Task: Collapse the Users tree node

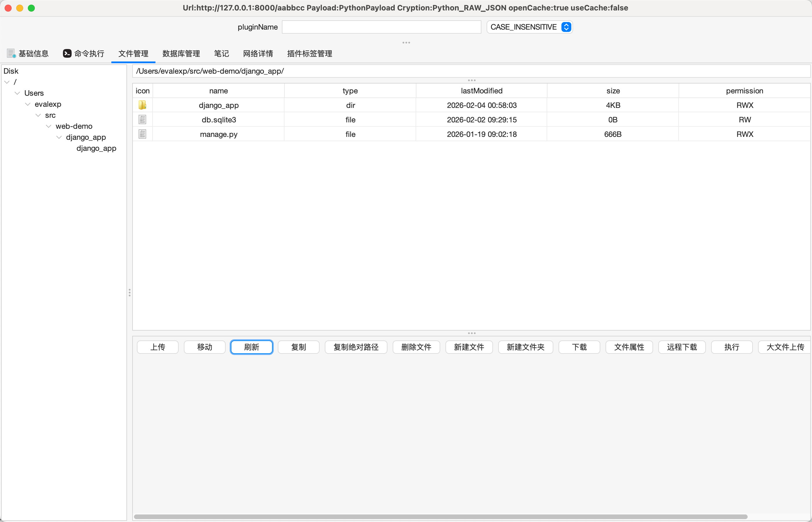Action: click(17, 93)
